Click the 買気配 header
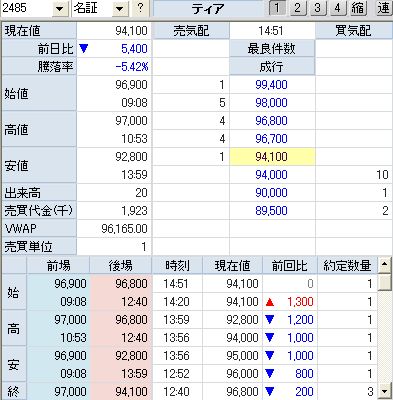The height and width of the screenshot is (400, 393). click(x=353, y=31)
